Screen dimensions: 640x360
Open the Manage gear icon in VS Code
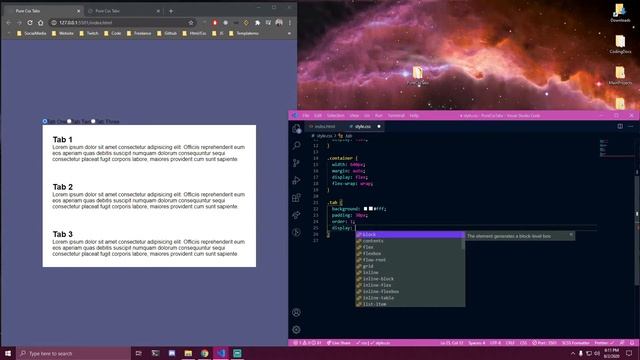pyautogui.click(x=297, y=329)
